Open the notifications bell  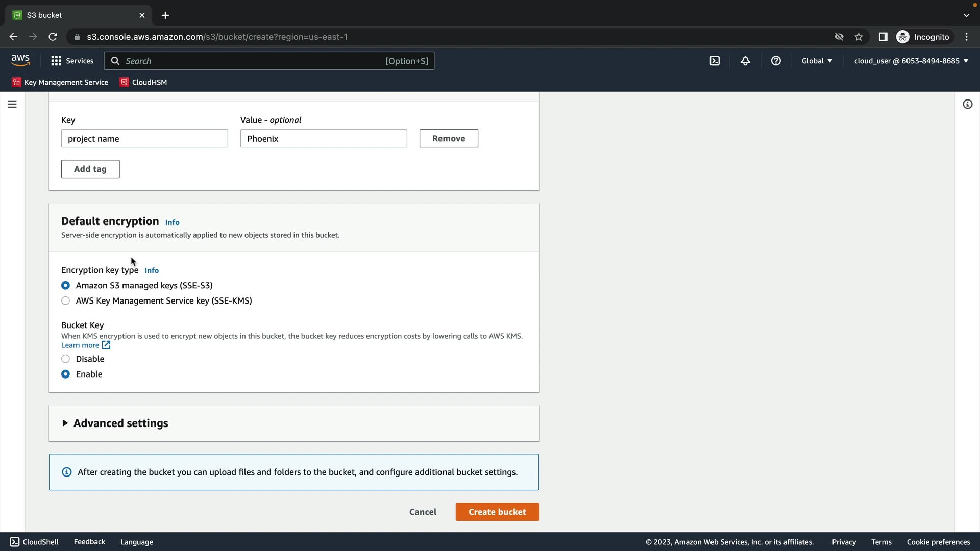tap(745, 61)
